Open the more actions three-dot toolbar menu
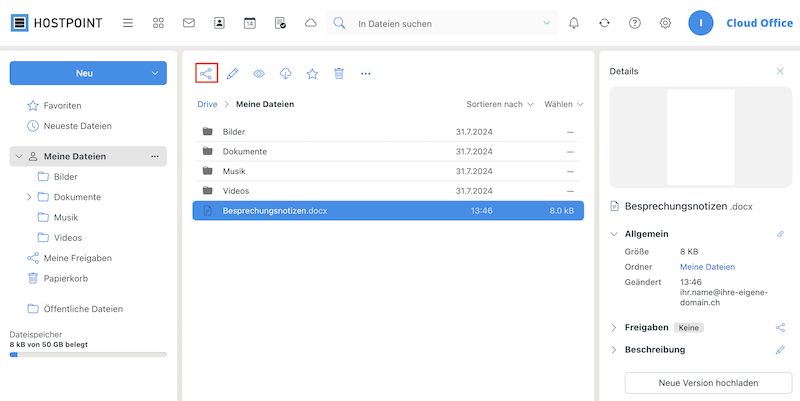800x401 pixels. click(x=365, y=73)
